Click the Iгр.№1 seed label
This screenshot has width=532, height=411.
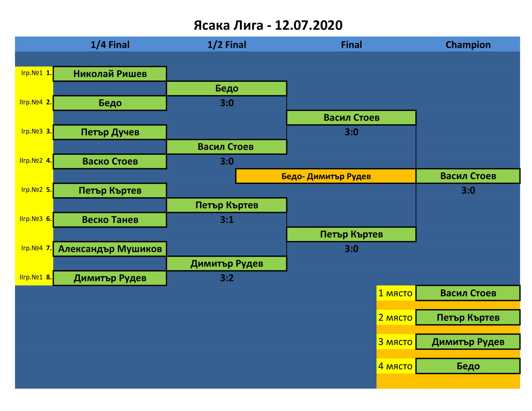click(x=32, y=73)
